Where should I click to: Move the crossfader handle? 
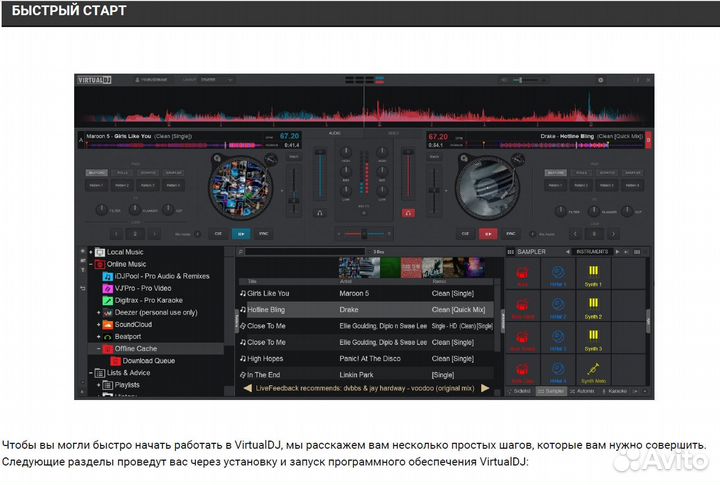(x=364, y=234)
